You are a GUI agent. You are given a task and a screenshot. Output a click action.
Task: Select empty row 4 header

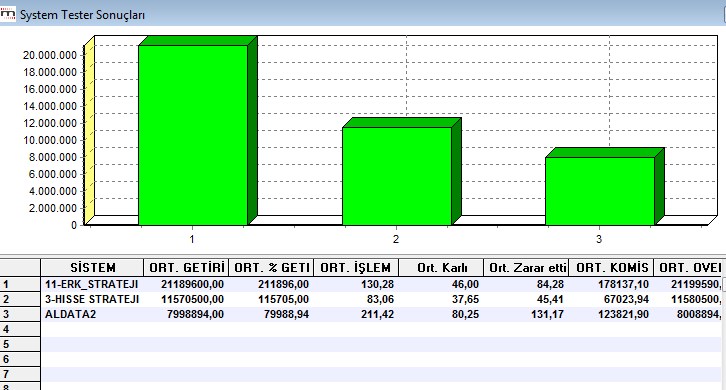point(20,329)
